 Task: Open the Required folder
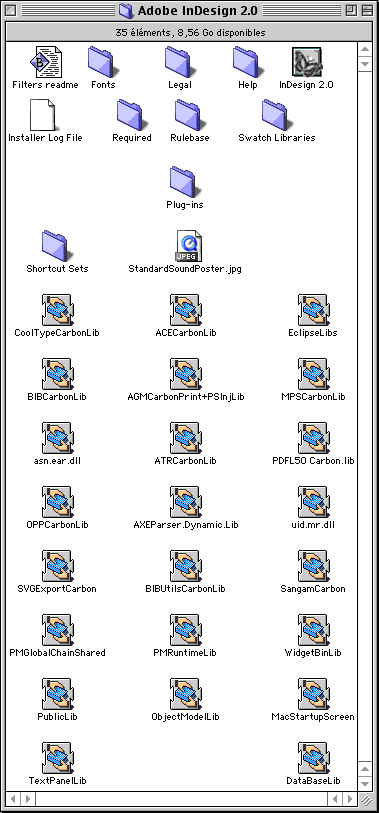[131, 115]
